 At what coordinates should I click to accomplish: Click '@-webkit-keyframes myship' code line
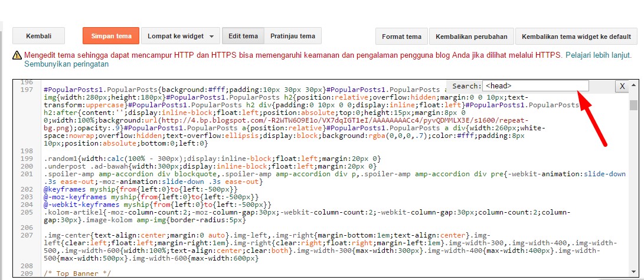157,205
